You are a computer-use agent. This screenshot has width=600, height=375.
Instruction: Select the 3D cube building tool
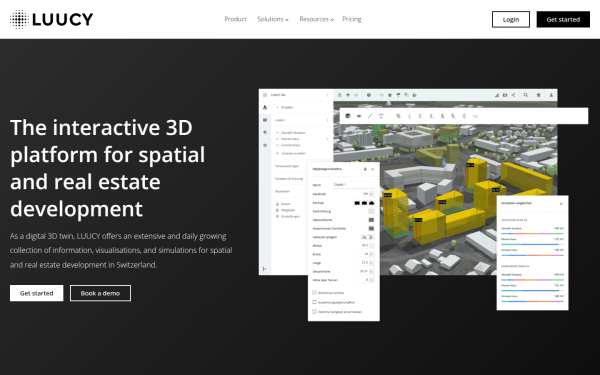(348, 116)
